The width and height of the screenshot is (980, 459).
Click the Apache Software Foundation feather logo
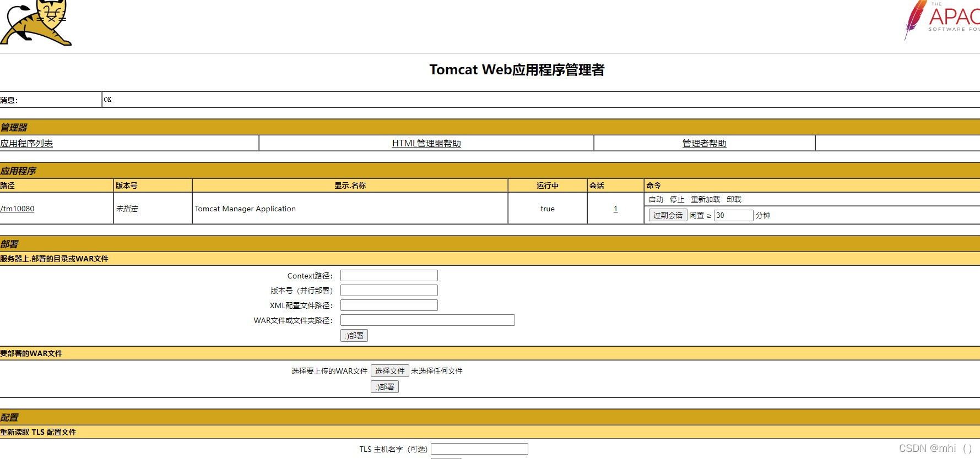point(942,20)
